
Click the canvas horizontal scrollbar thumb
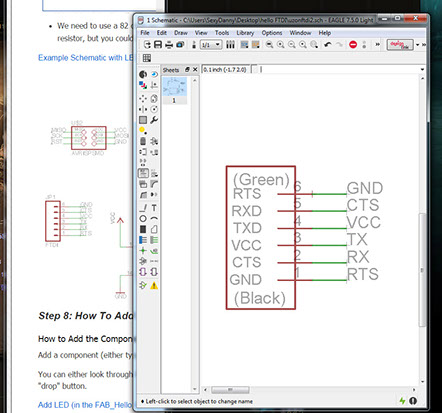pos(230,389)
